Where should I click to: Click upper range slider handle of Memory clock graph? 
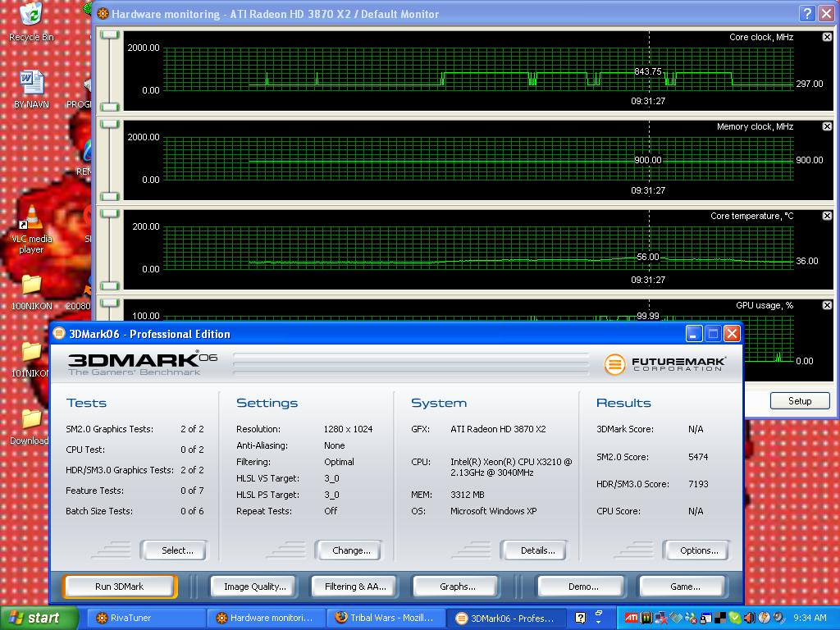[110, 125]
